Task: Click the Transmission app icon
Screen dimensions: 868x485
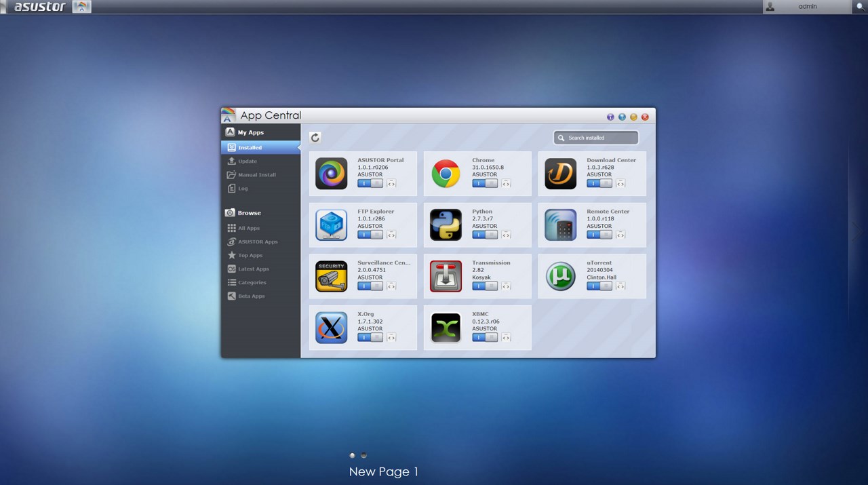Action: pos(446,276)
